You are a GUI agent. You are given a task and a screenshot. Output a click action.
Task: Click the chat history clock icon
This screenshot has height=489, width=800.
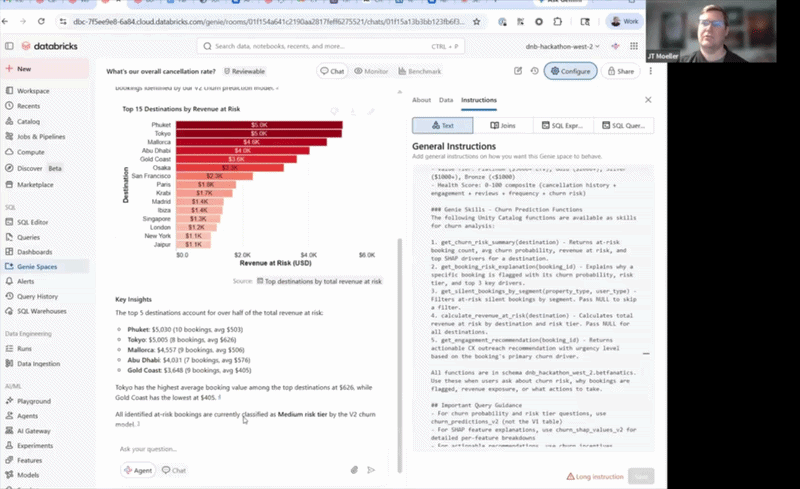534,71
